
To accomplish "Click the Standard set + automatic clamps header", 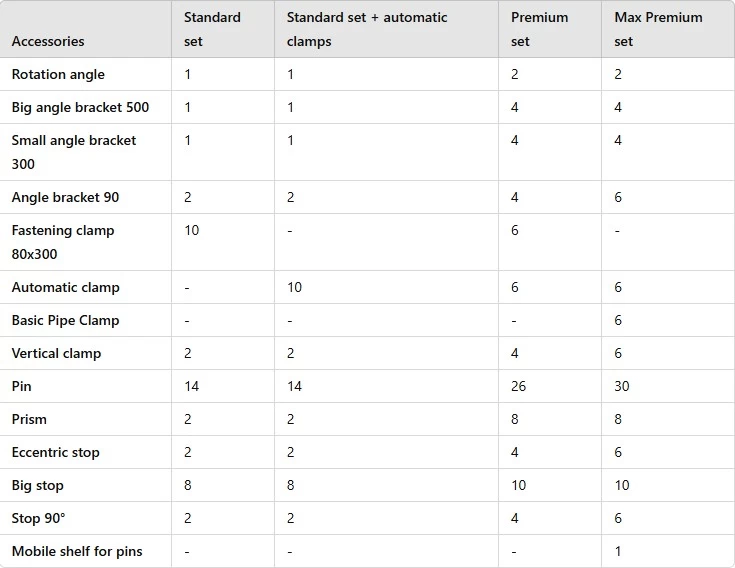I will tap(367, 29).
